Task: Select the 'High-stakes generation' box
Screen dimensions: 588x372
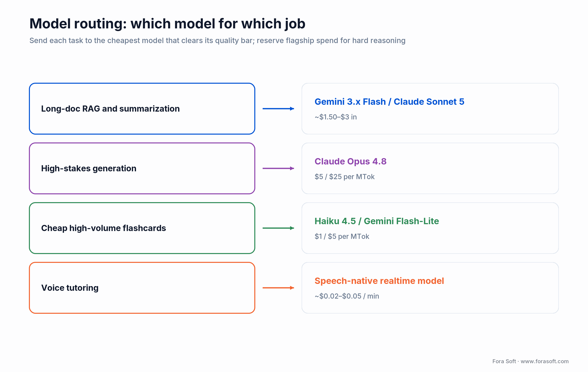Action: (142, 168)
